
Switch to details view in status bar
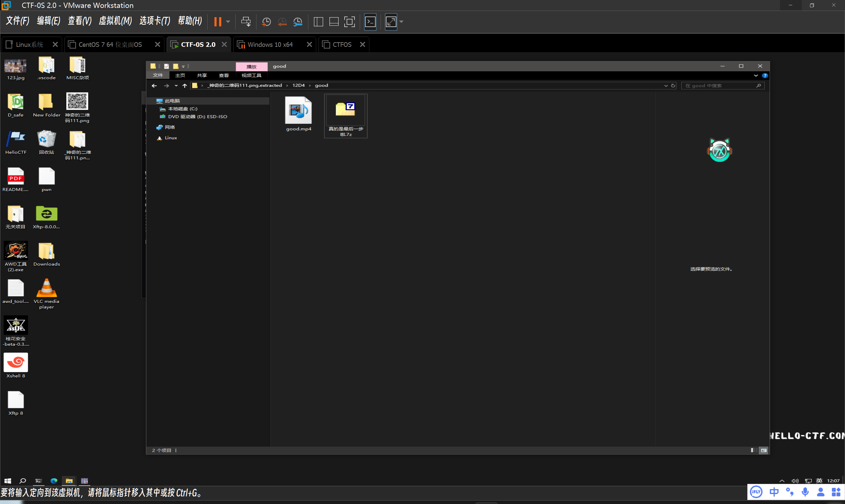754,450
